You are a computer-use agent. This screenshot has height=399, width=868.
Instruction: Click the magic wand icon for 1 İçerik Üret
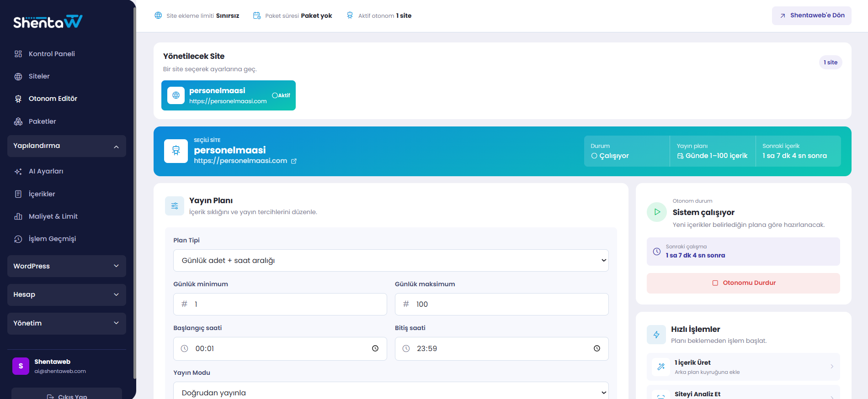click(661, 367)
